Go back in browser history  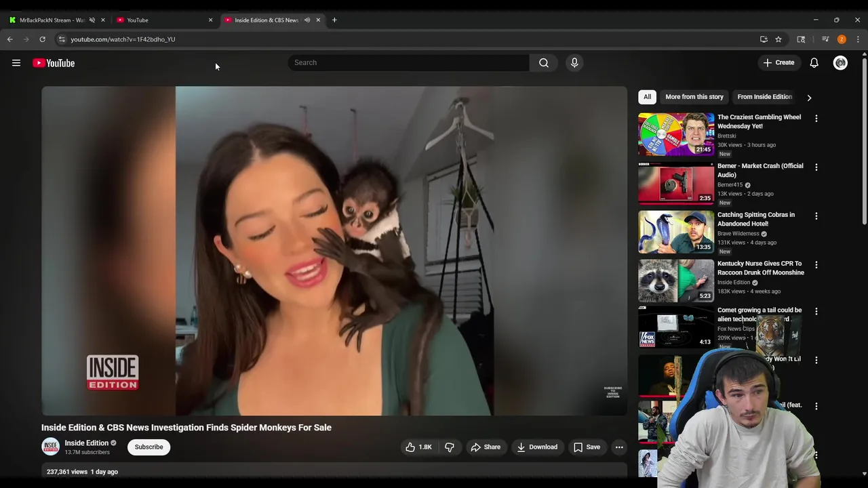click(x=10, y=39)
